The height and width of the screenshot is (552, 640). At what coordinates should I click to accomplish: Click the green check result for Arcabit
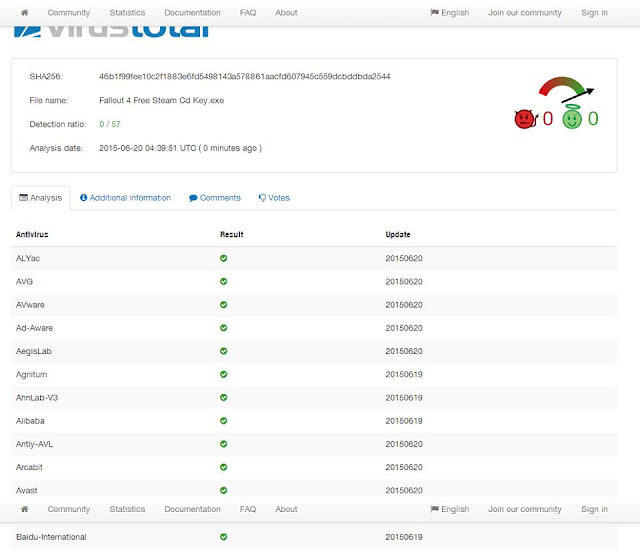pyautogui.click(x=224, y=467)
